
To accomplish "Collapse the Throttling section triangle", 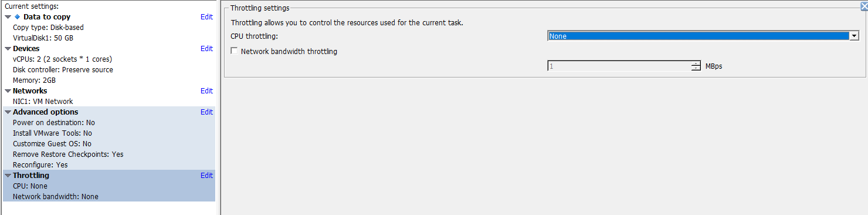I will coord(8,176).
